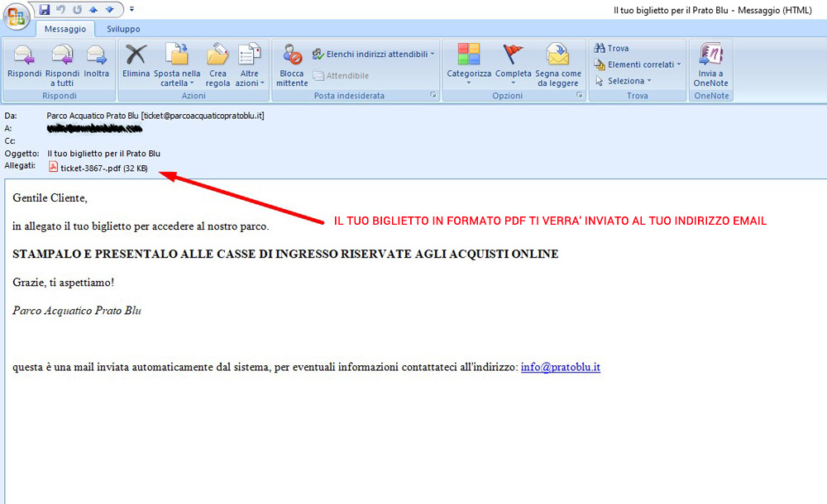The image size is (827, 504).
Task: Click italic signature 'Parco Acquatico Prato Blu'
Action: coord(77,311)
